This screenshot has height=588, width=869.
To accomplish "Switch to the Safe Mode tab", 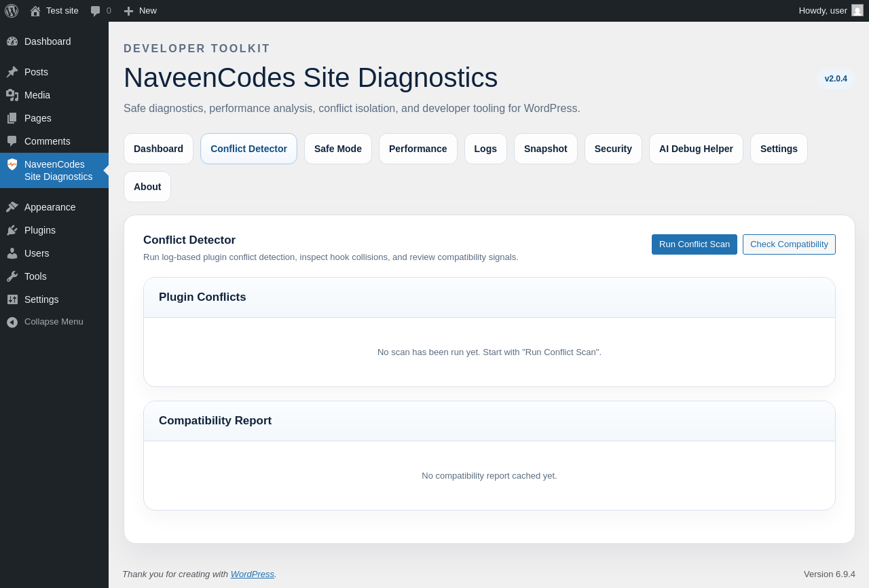I will pyautogui.click(x=337, y=149).
